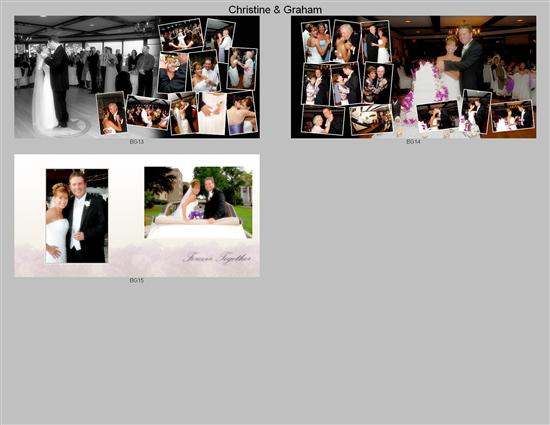Click the BG13 caption label
Screen dimensions: 550x425
(137, 142)
